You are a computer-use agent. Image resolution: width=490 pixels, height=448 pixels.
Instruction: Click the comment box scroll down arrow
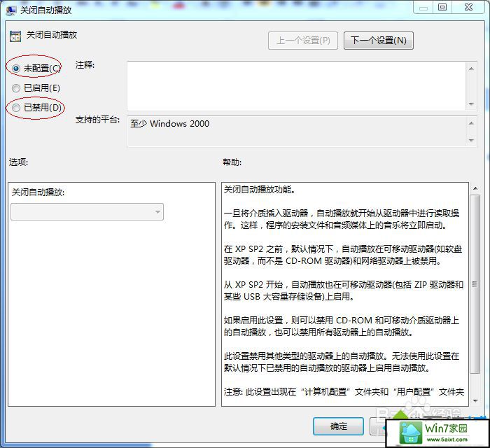point(471,104)
